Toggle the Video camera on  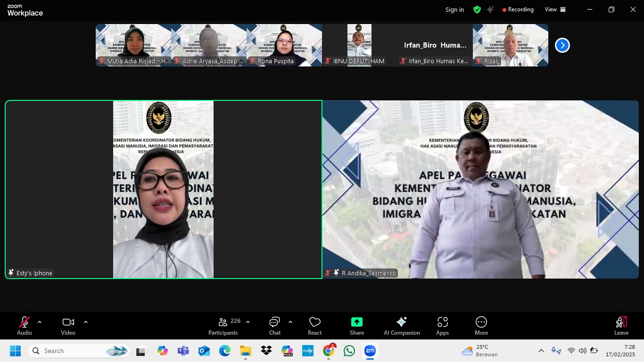[68, 326]
